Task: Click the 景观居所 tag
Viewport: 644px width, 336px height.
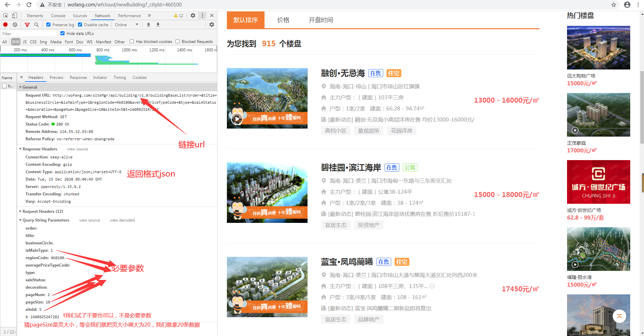Action: pyautogui.click(x=369, y=131)
